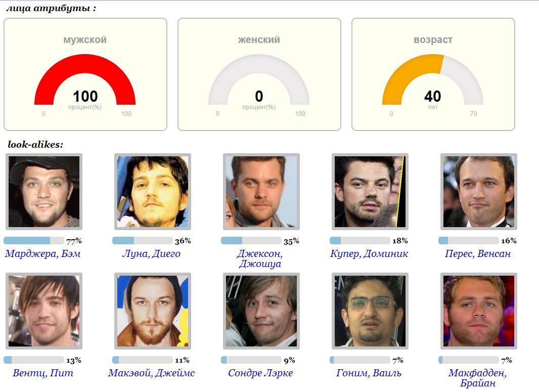Click the Купер, Доминик link

tap(369, 254)
